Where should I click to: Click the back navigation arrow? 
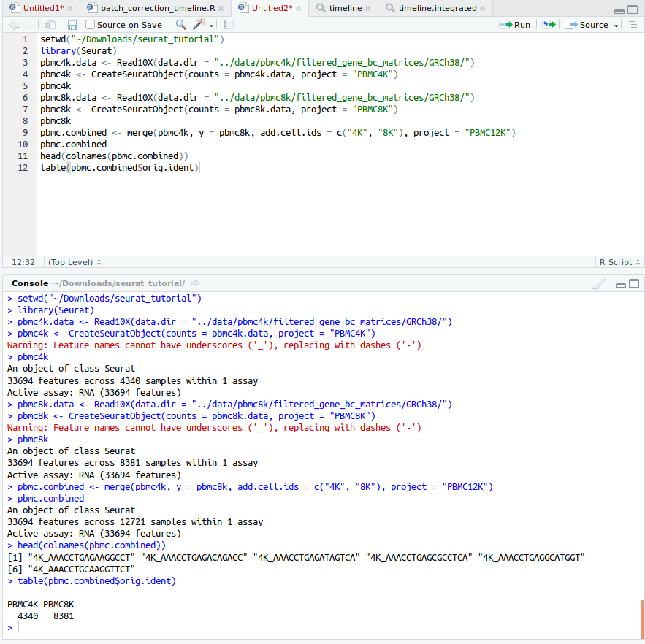click(15, 24)
